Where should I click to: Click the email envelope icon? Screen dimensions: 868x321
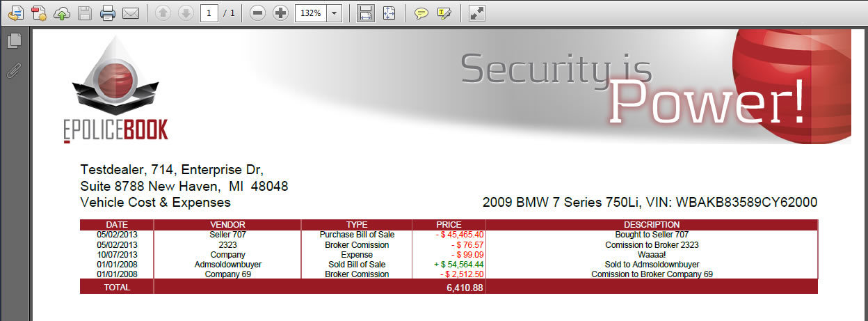pos(130,13)
